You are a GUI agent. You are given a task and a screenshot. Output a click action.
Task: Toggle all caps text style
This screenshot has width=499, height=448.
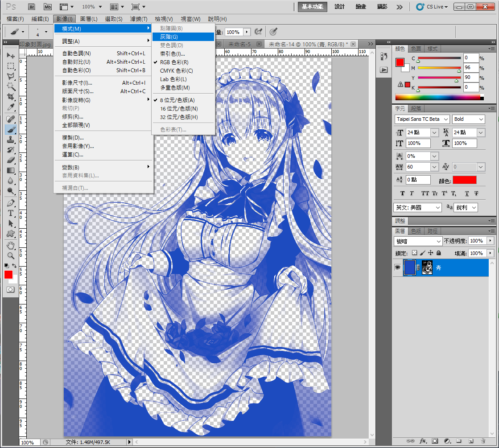tap(425, 193)
